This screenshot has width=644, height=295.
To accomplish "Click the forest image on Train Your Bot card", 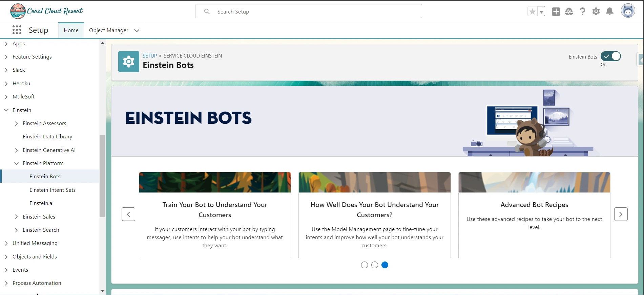I will (x=215, y=182).
